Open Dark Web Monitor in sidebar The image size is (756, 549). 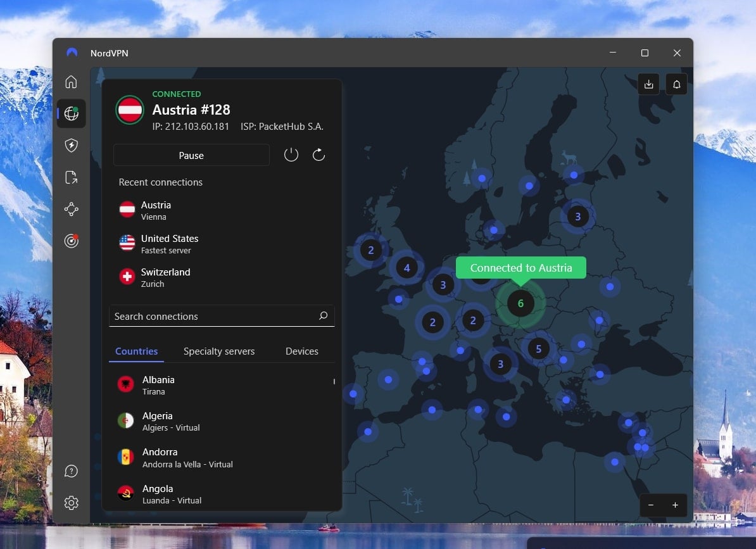[71, 240]
